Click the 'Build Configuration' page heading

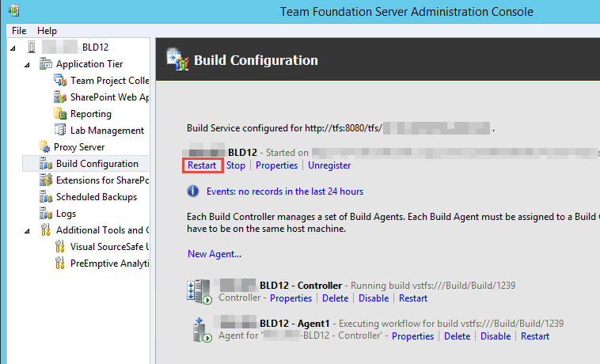click(x=256, y=60)
